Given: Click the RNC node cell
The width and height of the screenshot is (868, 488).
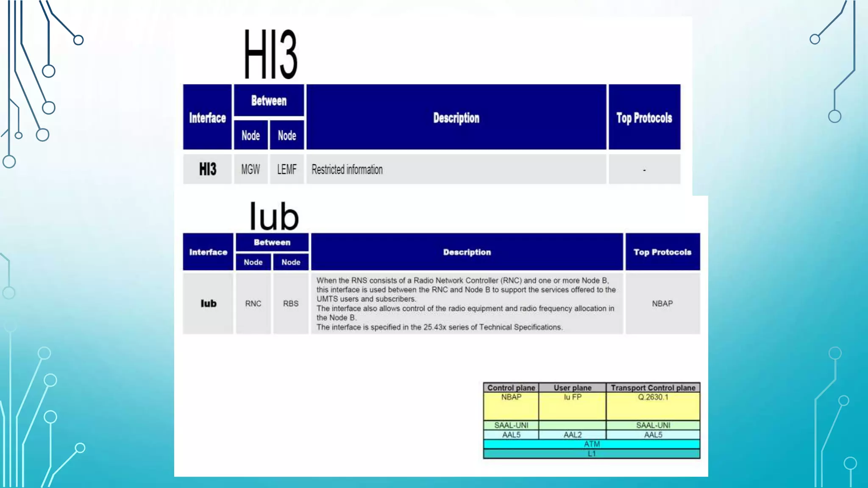Looking at the screenshot, I should tap(253, 303).
